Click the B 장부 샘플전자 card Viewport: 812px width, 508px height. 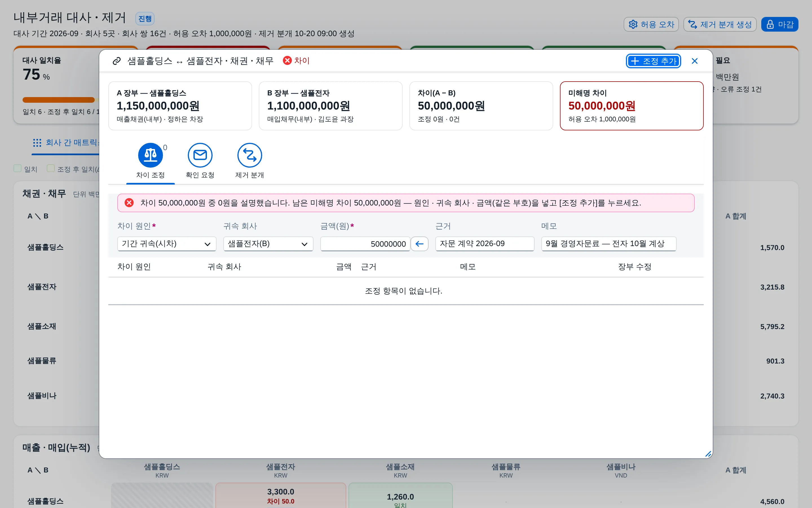pos(330,106)
